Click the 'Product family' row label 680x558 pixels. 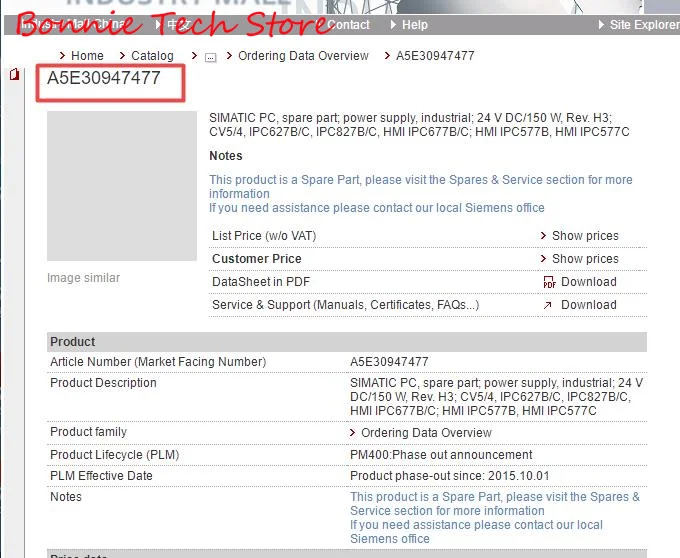[88, 431]
